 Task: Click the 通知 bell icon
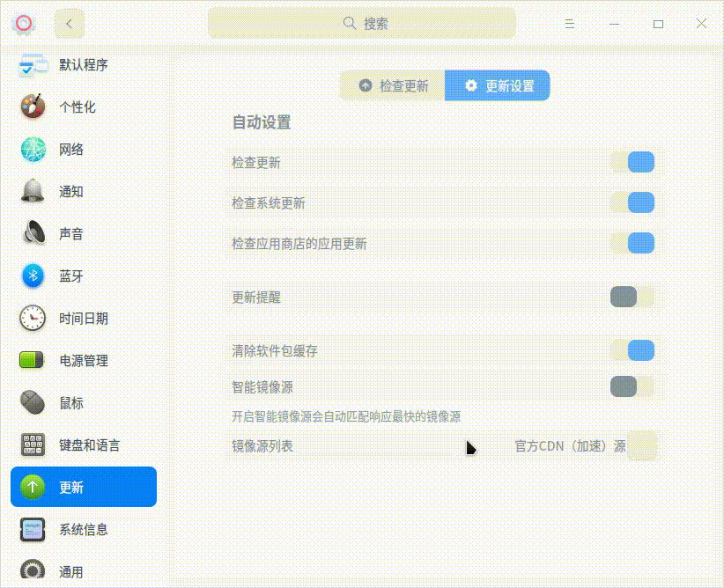[x=33, y=191]
